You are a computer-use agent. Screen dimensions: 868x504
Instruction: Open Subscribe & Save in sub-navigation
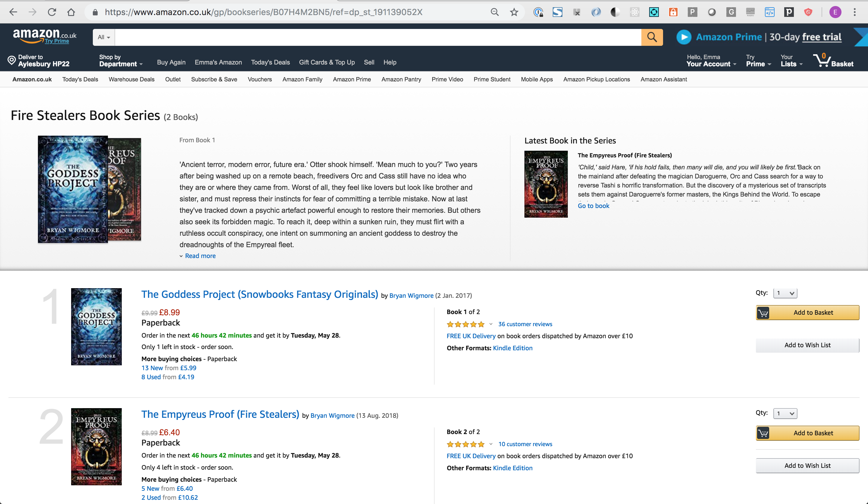coord(214,79)
